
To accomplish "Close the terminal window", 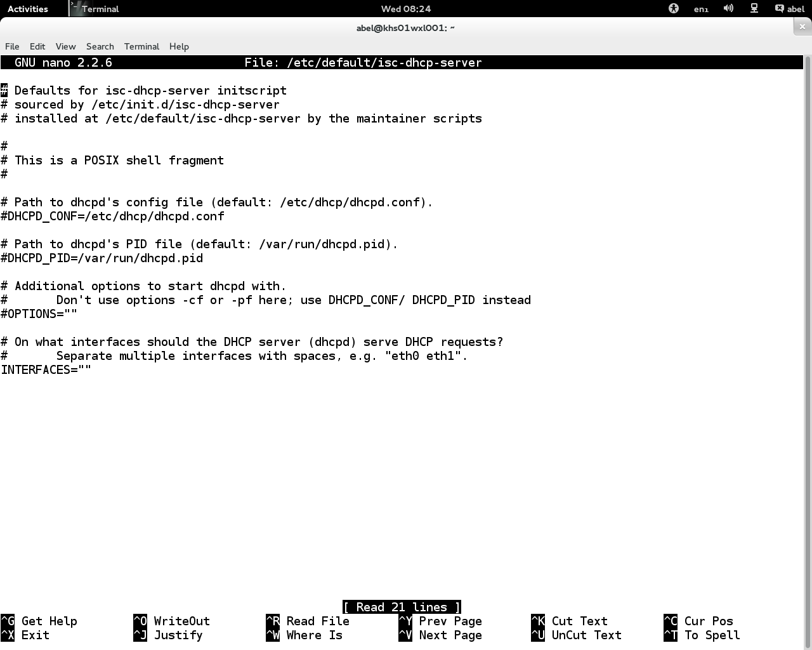I will (x=802, y=27).
